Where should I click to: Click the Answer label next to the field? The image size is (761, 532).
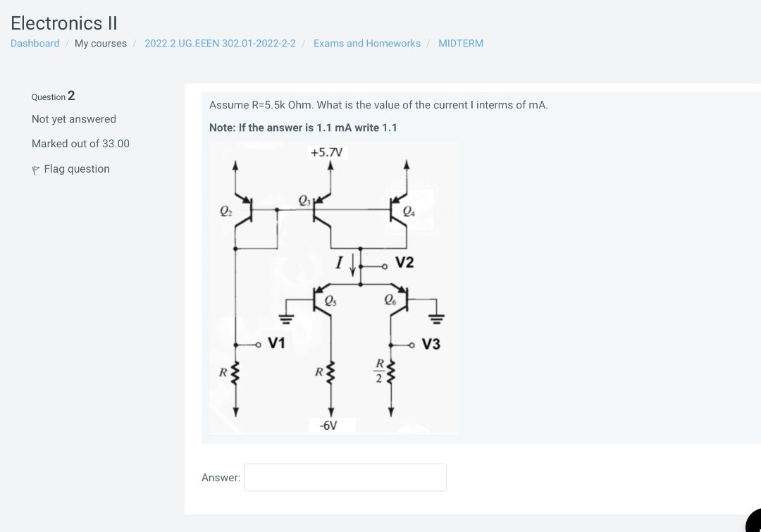[x=221, y=477]
